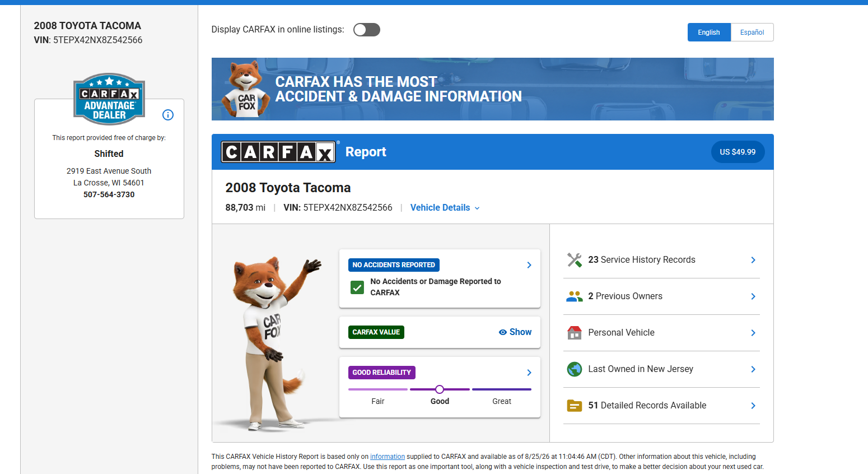Expand Vehicle Details dropdown
This screenshot has height=474, width=868.
(445, 208)
